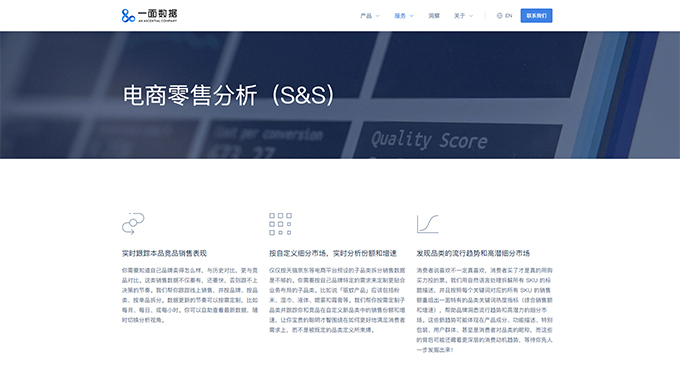Expand the 关于 dropdown chevron
This screenshot has width=680, height=383.
click(471, 16)
